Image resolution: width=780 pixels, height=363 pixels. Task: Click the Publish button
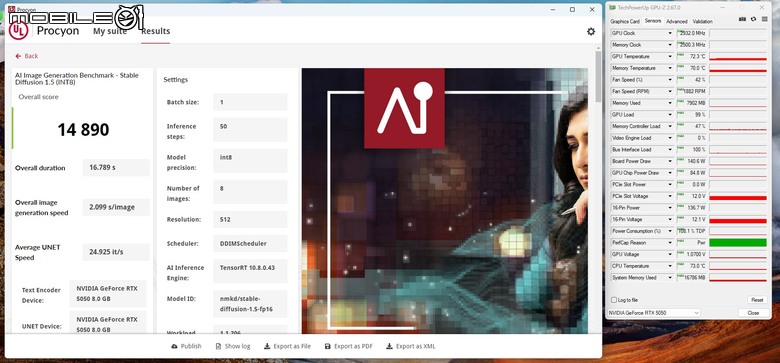tap(186, 346)
